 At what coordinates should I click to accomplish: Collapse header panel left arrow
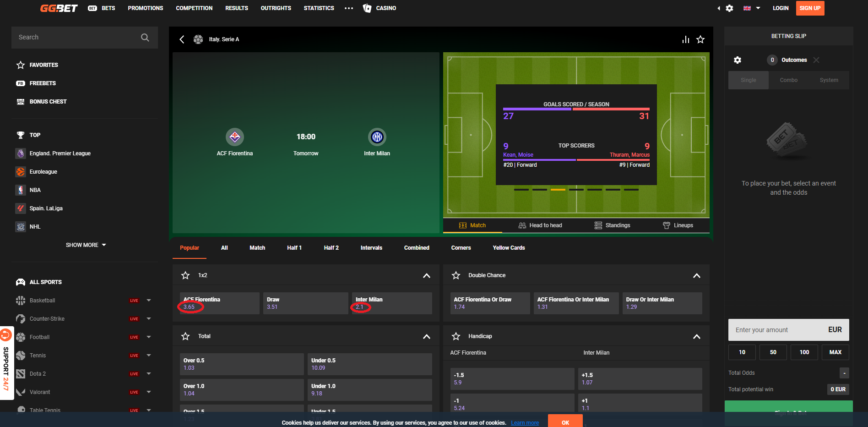point(719,8)
